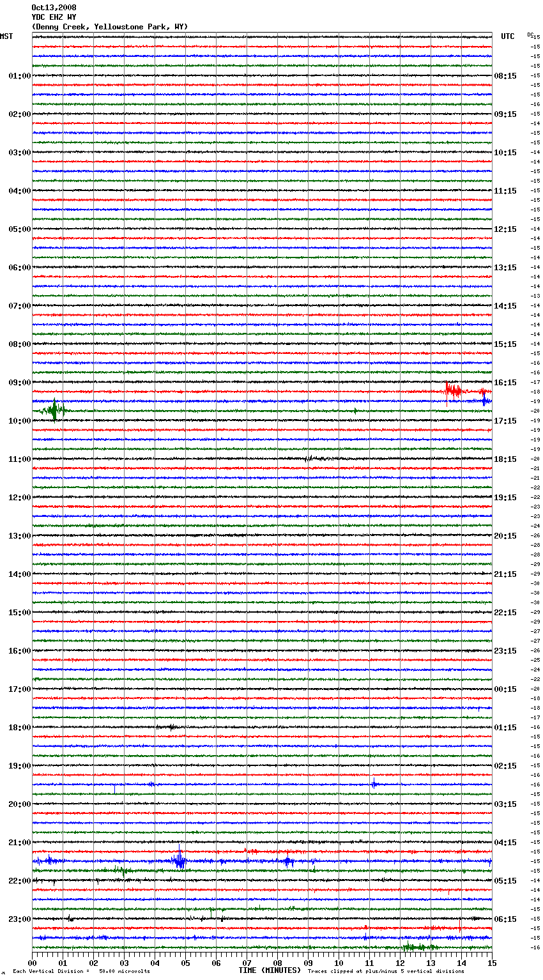Select the MST time label "16:00"
This screenshot has height=980, width=543.
click(x=20, y=651)
